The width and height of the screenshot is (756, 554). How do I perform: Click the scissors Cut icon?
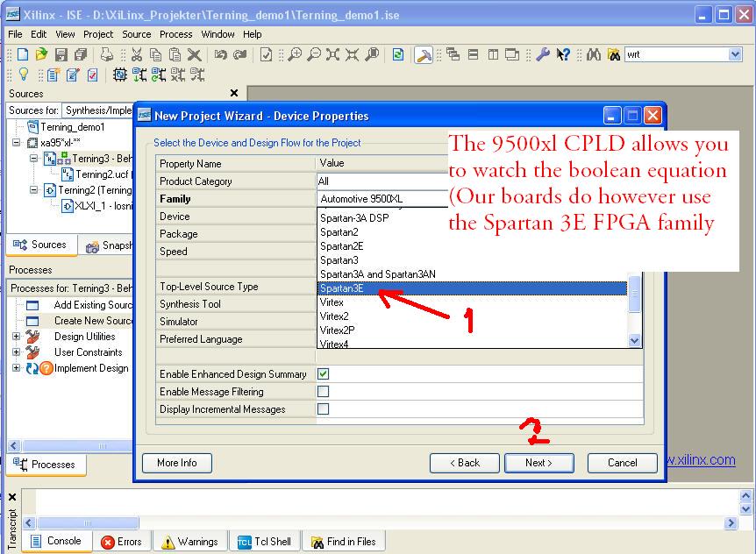(x=137, y=54)
